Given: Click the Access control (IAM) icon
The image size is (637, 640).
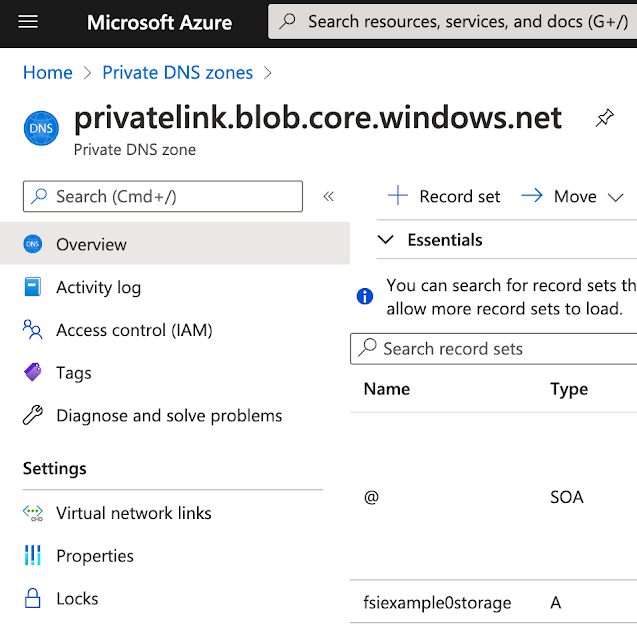Looking at the screenshot, I should (x=33, y=330).
